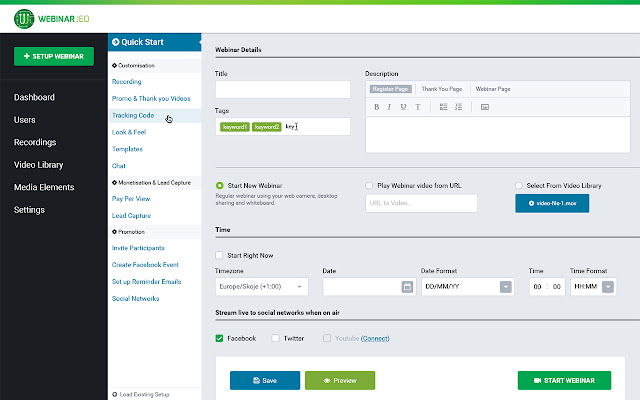Open Video Library in the sidebar
Screen dimensions: 640x400
tap(38, 165)
